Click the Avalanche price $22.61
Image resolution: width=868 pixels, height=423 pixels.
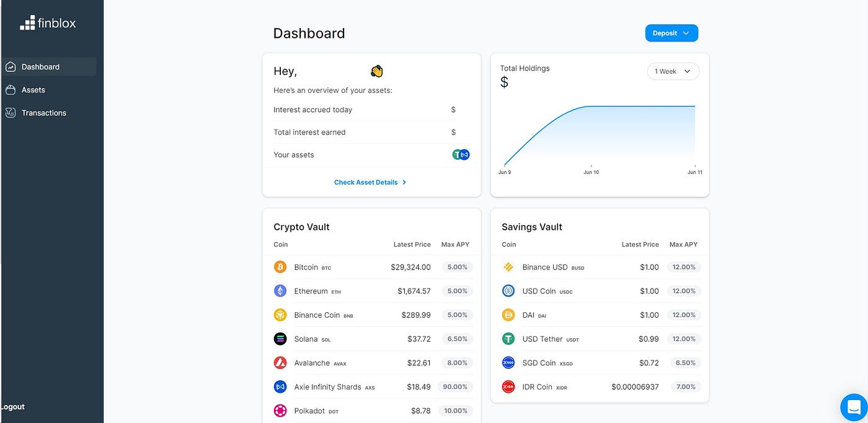tap(418, 363)
